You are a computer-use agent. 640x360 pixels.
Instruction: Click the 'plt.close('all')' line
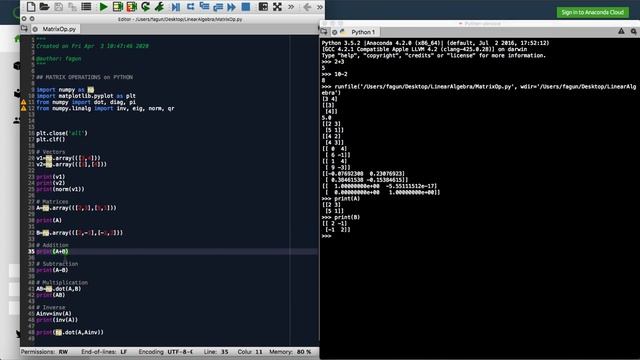[62, 133]
